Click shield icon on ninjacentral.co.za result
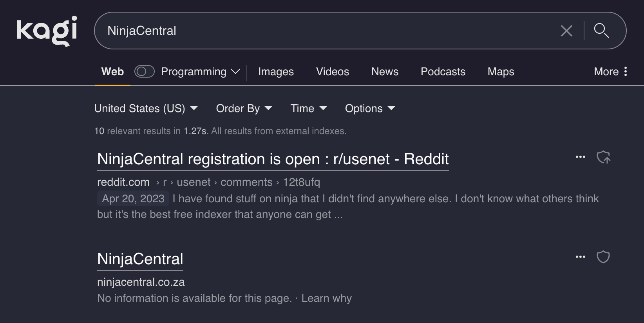 [x=603, y=257]
